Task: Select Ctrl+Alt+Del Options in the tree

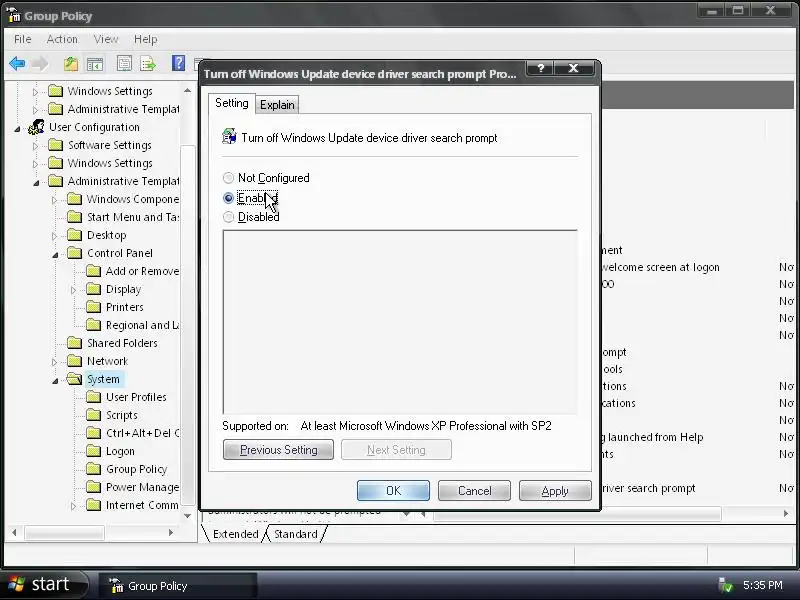Action: point(142,433)
